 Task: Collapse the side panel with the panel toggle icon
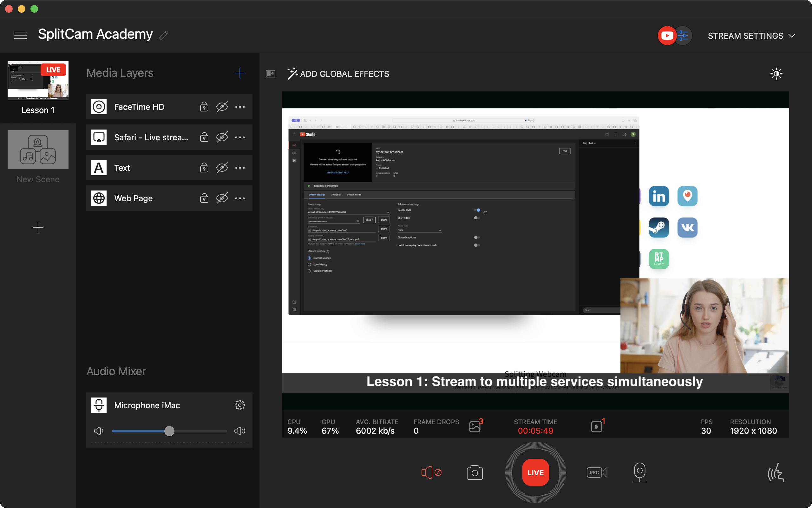tap(271, 74)
